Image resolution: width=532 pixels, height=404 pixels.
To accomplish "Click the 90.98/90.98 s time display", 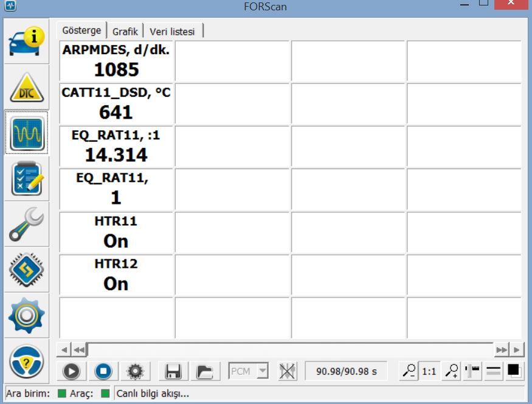I will [347, 371].
